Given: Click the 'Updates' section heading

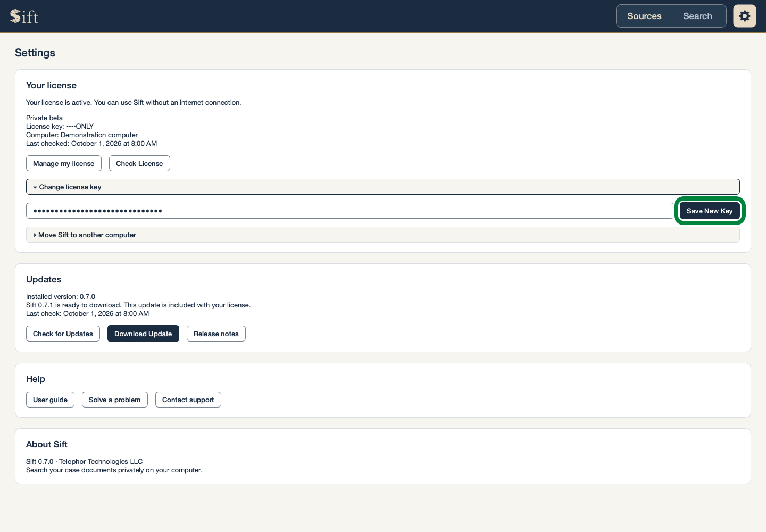Looking at the screenshot, I should coord(44,279).
